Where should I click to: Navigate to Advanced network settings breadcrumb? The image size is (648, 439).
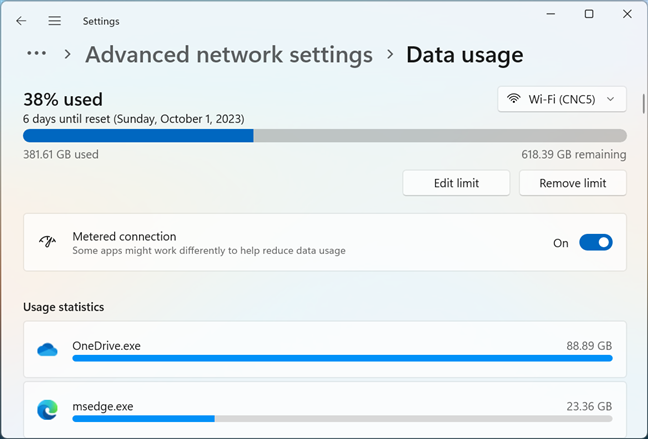pyautogui.click(x=229, y=55)
